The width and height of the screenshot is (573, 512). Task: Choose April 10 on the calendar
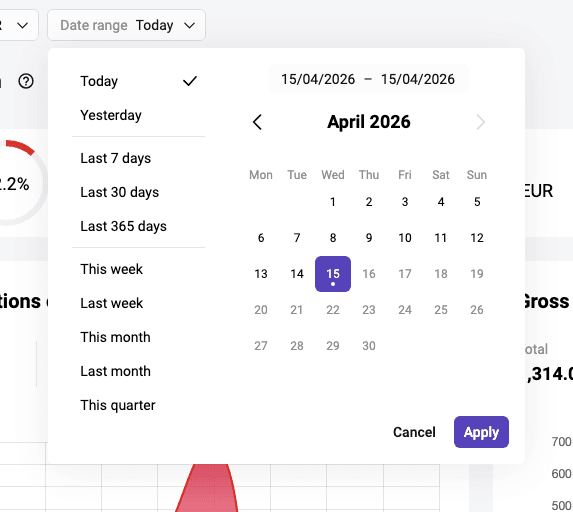pos(405,238)
